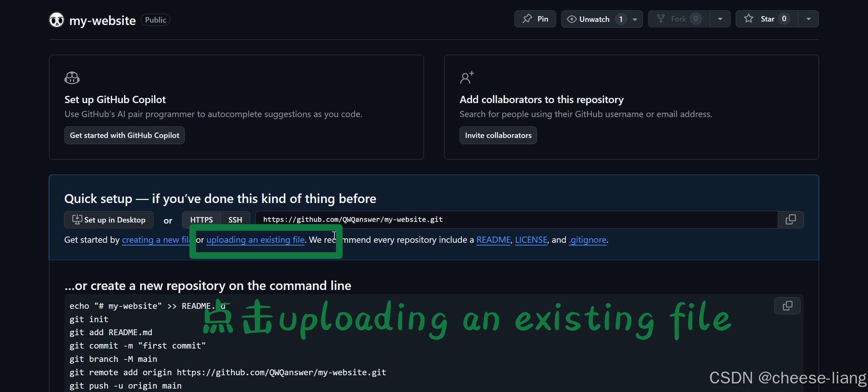868x392 pixels.
Task: Click the 'git add README.md' command line
Action: 111,332
